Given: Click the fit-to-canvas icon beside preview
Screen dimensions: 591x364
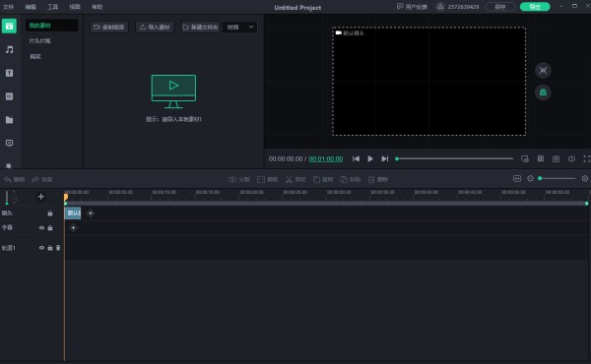Looking at the screenshot, I should tap(543, 71).
